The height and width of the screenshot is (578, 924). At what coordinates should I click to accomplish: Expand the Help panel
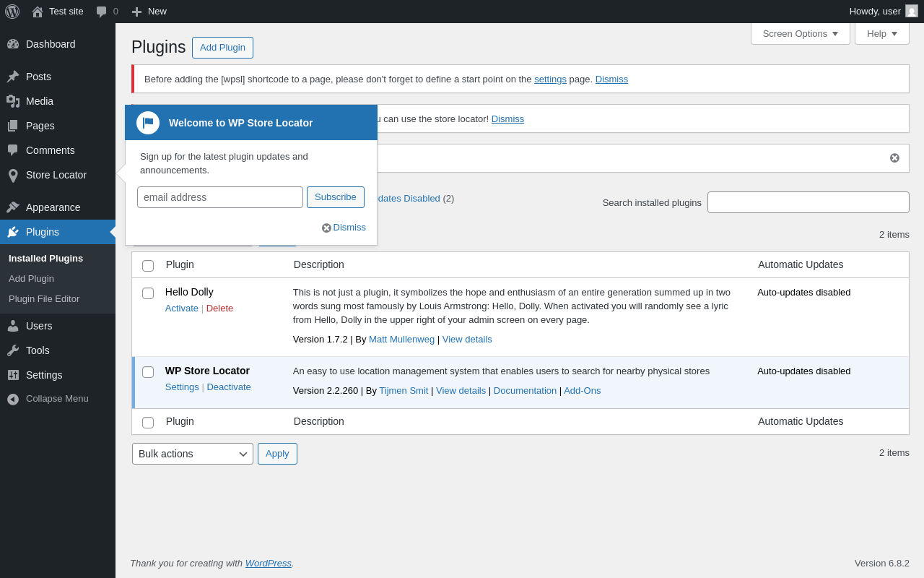882,33
